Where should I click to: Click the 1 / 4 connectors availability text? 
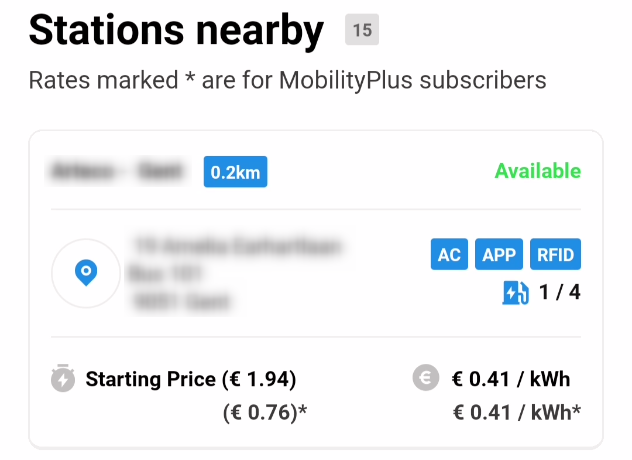point(560,292)
